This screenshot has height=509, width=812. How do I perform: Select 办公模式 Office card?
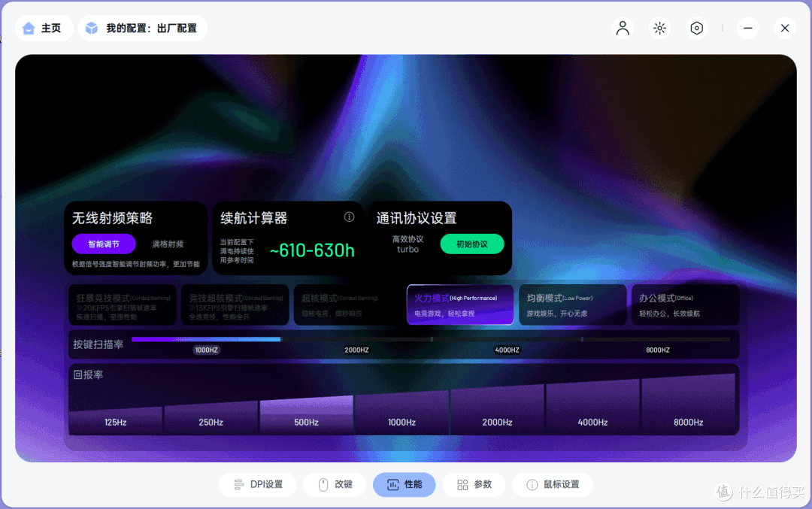(686, 305)
